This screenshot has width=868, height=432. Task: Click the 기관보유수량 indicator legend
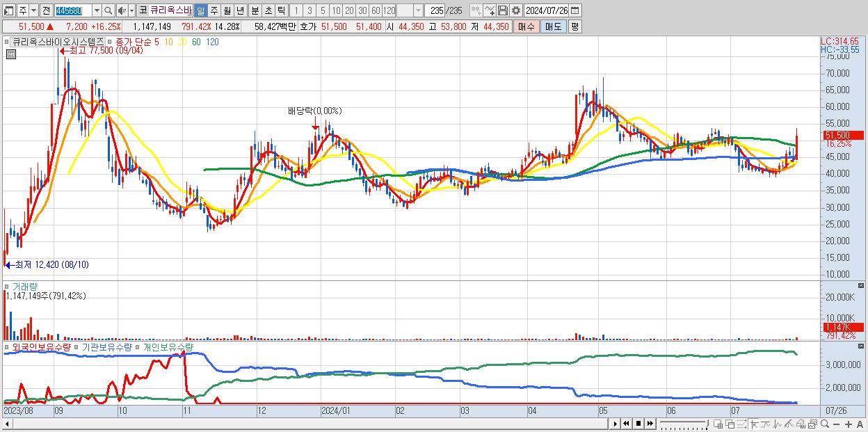(x=106, y=346)
